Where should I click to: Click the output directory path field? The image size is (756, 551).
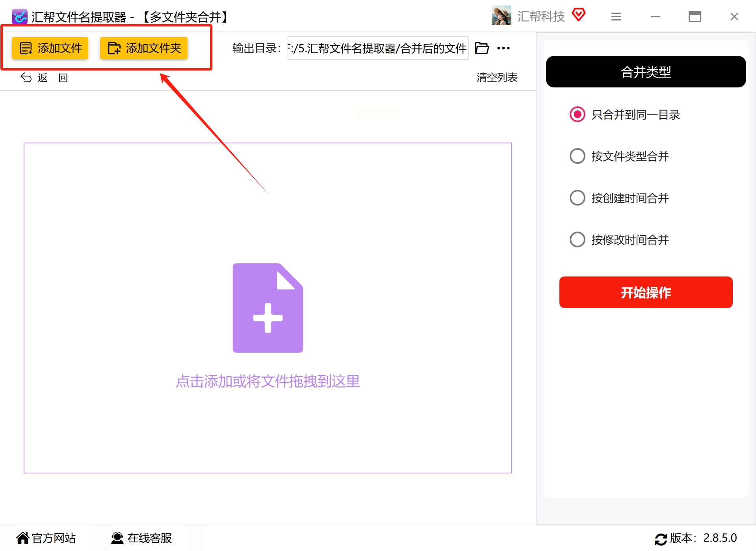pyautogui.click(x=378, y=48)
